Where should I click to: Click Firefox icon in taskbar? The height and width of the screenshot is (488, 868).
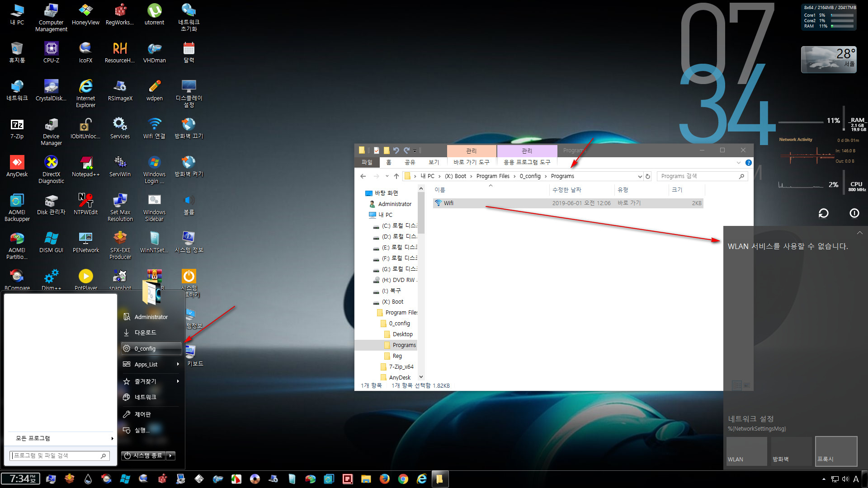click(x=384, y=479)
